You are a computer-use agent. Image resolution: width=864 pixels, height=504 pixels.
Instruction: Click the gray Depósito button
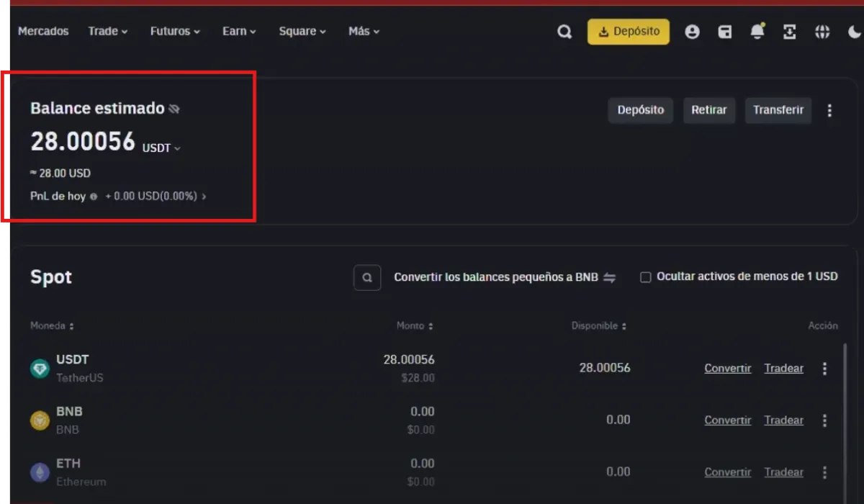pyautogui.click(x=641, y=110)
